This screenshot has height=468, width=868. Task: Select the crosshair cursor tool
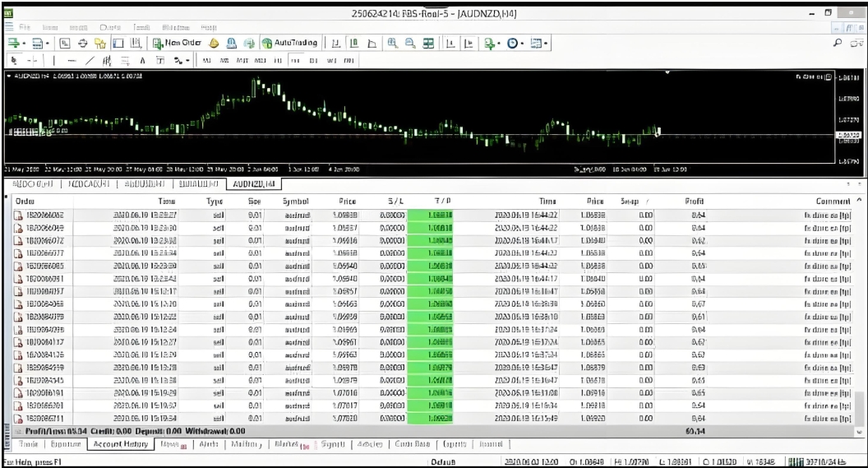tap(34, 60)
